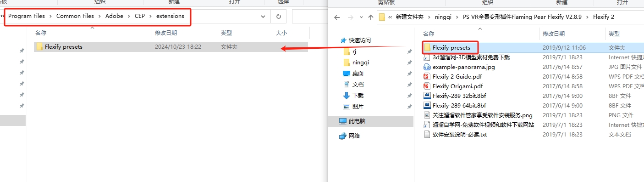Click 新建文件夹 in the right address bar
The image size is (644, 182).
coord(409,17)
